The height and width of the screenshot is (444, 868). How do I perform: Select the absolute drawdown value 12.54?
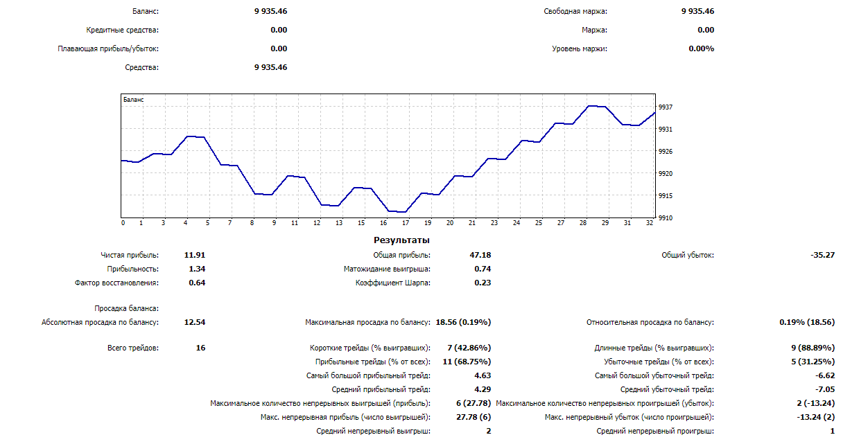coord(195,322)
